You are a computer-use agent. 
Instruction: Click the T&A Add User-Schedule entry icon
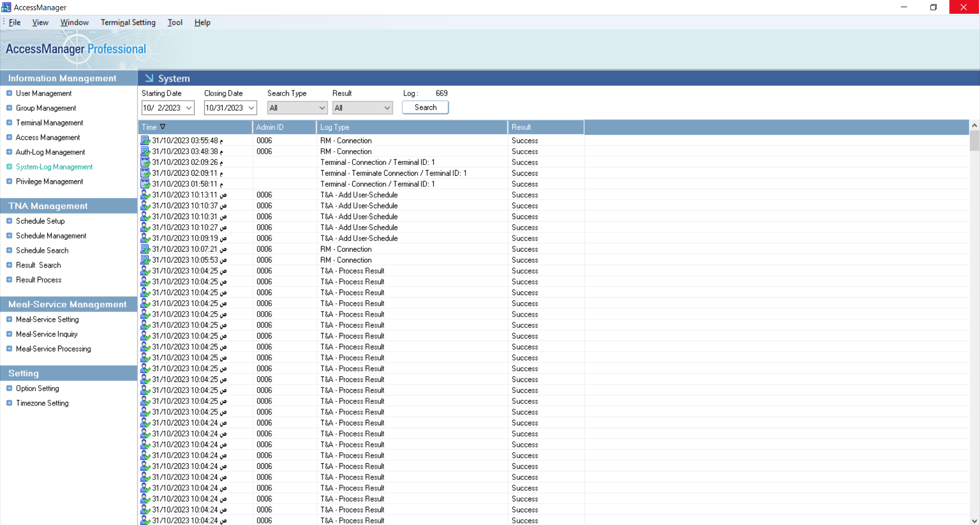click(x=145, y=195)
